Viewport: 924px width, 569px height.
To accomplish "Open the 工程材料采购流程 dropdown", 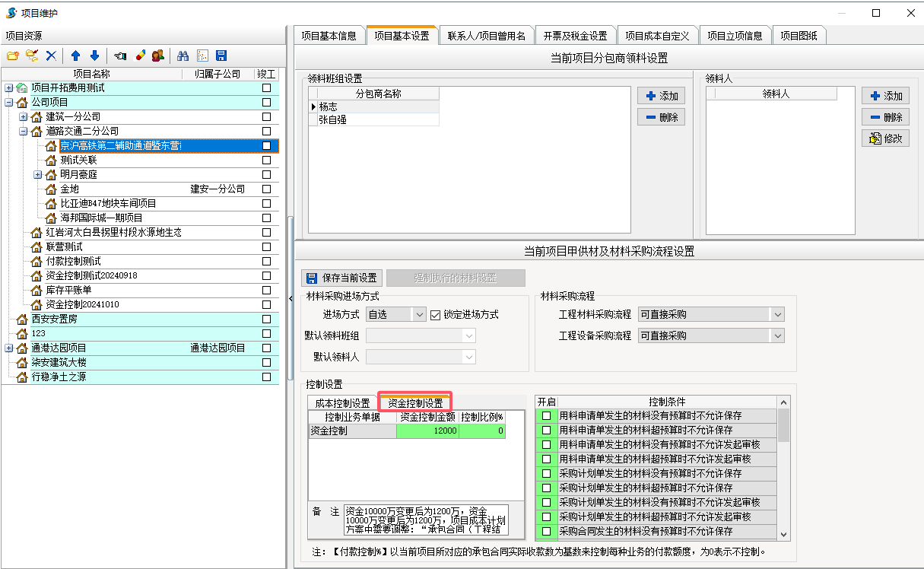I will tap(776, 314).
